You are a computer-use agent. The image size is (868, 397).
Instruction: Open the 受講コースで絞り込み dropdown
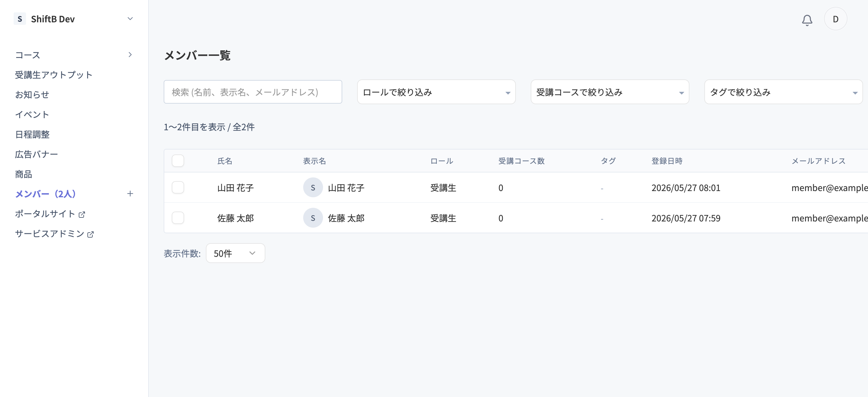(609, 92)
